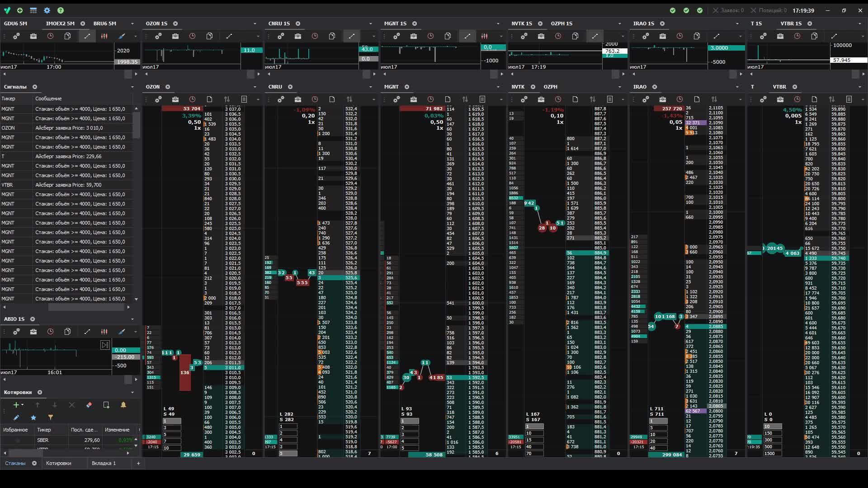Viewport: 868px width, 488px height.
Task: Expand the Котировки panel dropdown arrow
Action: [132, 392]
